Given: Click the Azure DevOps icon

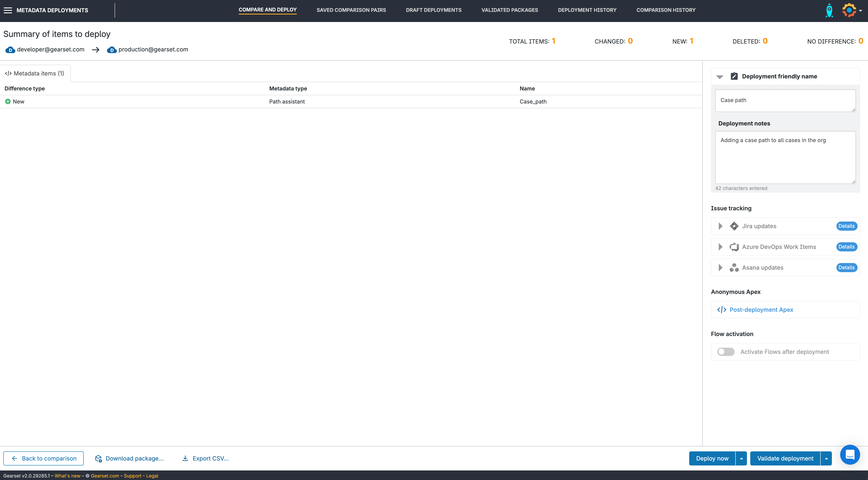Looking at the screenshot, I should pyautogui.click(x=734, y=247).
